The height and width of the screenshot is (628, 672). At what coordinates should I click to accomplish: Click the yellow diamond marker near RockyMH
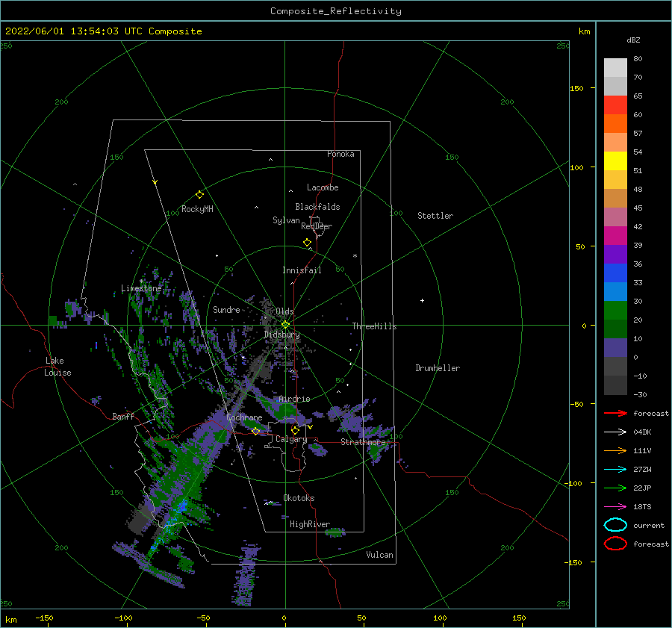pyautogui.click(x=199, y=195)
